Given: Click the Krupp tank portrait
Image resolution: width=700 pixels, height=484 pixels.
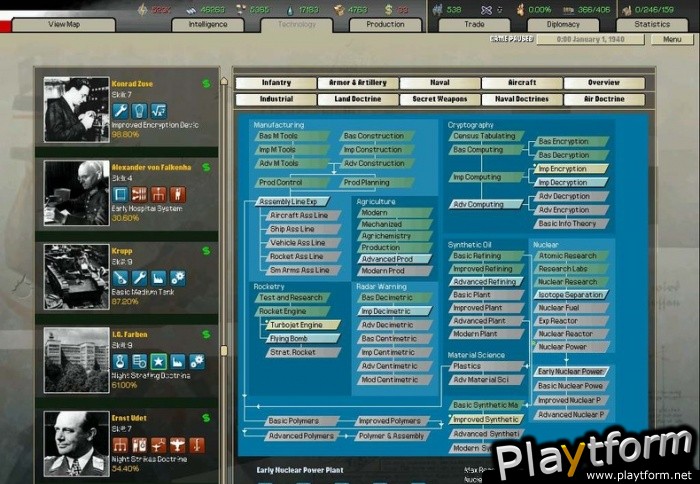Looking at the screenshot, I should 76,277.
